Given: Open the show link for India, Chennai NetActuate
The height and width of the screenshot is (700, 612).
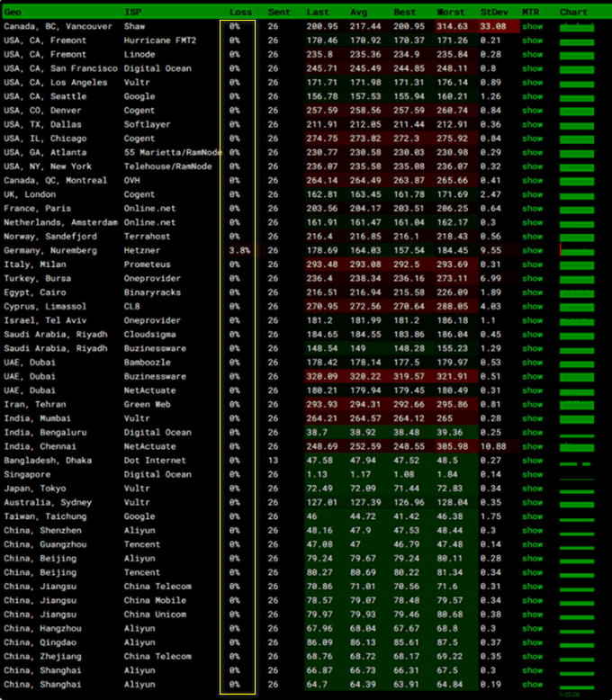Looking at the screenshot, I should tap(532, 447).
